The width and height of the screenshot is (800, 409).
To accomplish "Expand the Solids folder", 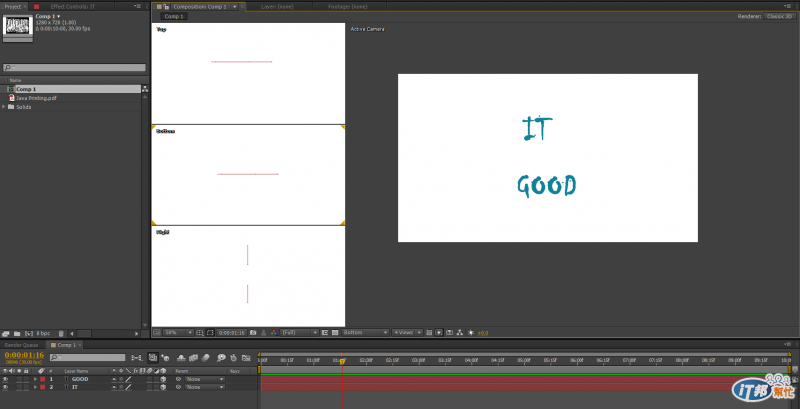I will click(4, 107).
